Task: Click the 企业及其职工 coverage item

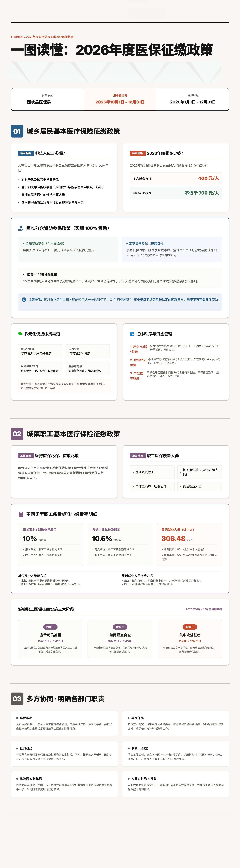Action: [x=152, y=472]
